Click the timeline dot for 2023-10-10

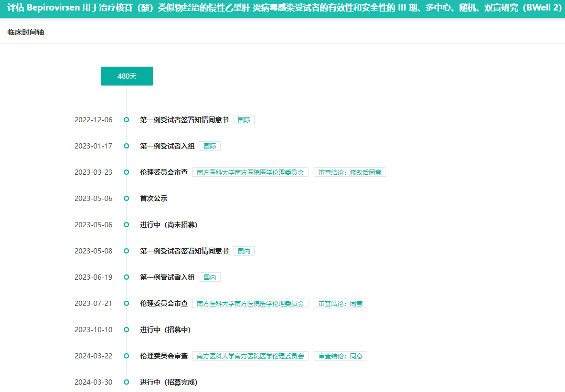(126, 330)
